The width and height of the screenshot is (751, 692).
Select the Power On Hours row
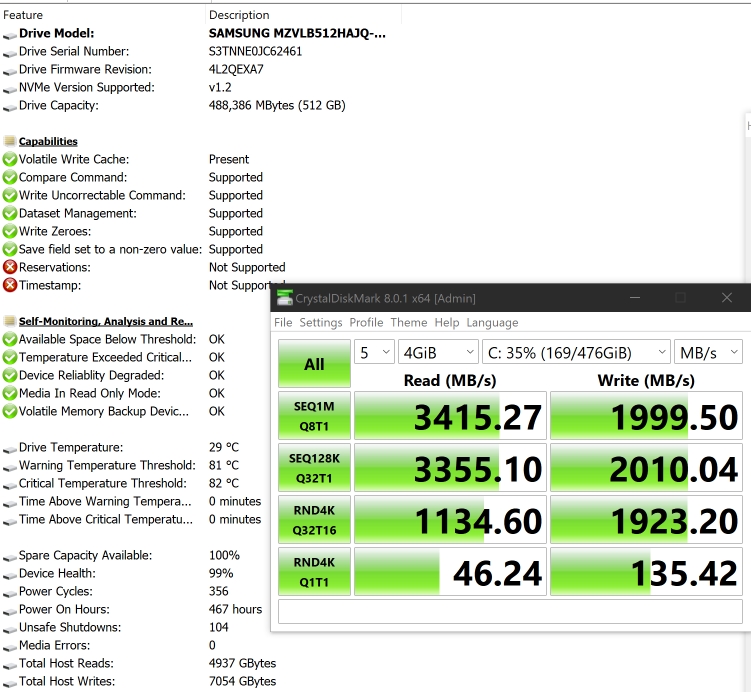[133, 609]
